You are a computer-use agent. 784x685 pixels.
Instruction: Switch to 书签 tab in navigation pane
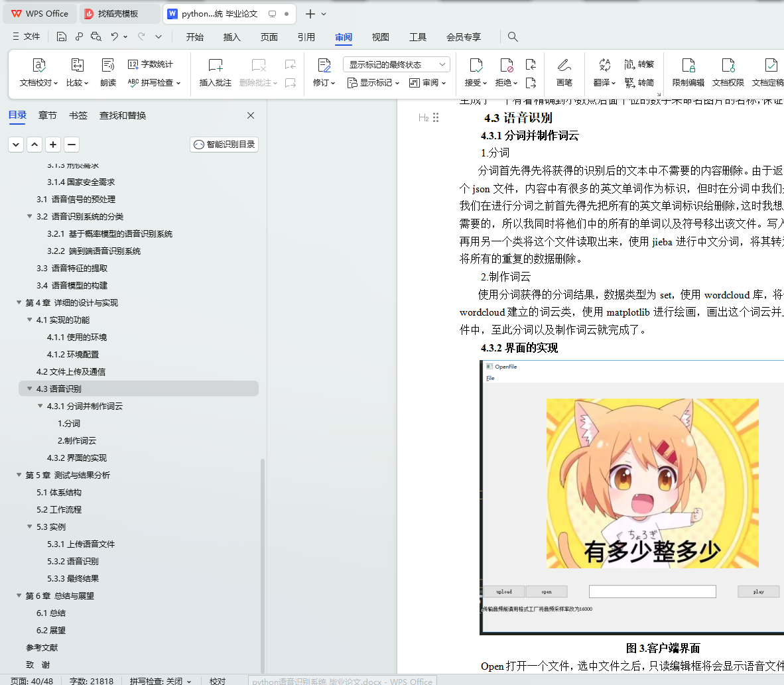coord(78,115)
